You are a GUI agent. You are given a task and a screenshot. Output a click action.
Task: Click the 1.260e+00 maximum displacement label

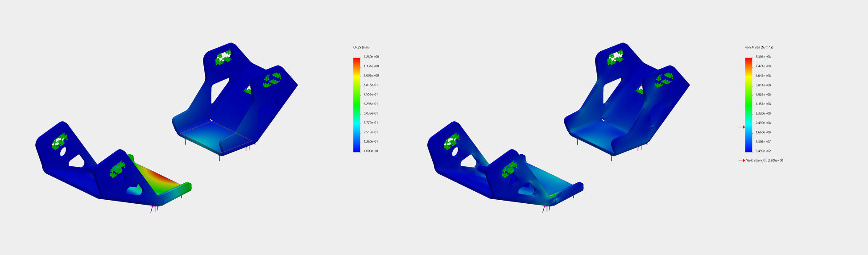371,57
